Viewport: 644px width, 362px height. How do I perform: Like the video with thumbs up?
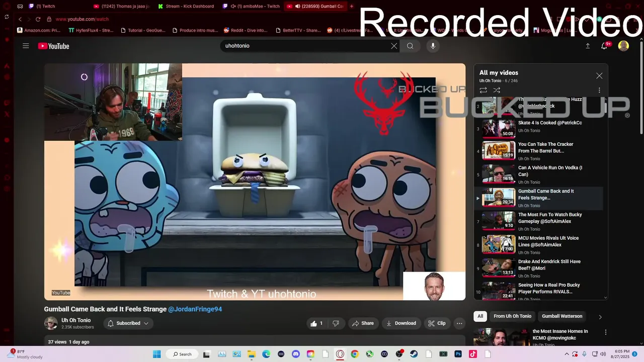[x=316, y=323]
